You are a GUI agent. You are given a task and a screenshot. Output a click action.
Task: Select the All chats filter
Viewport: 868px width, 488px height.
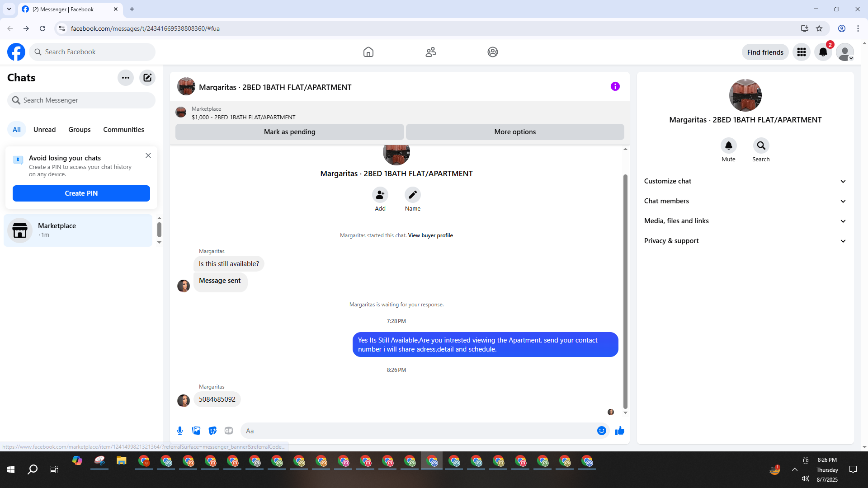click(17, 130)
